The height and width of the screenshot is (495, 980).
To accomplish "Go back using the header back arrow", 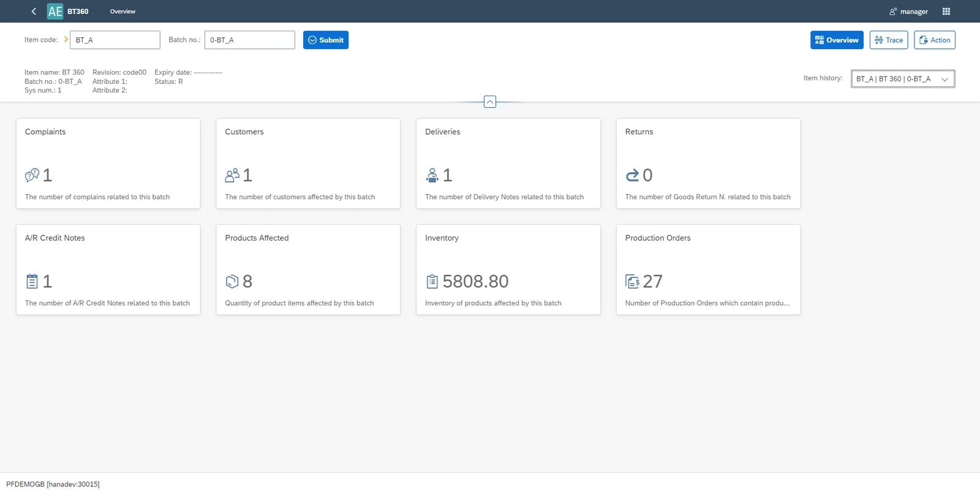I will tap(34, 11).
